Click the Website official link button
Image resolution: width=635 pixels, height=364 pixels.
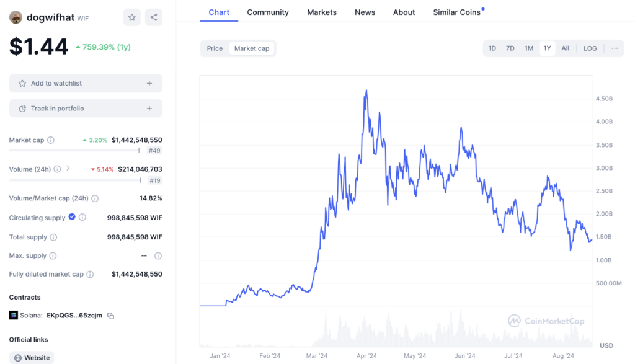coord(32,358)
